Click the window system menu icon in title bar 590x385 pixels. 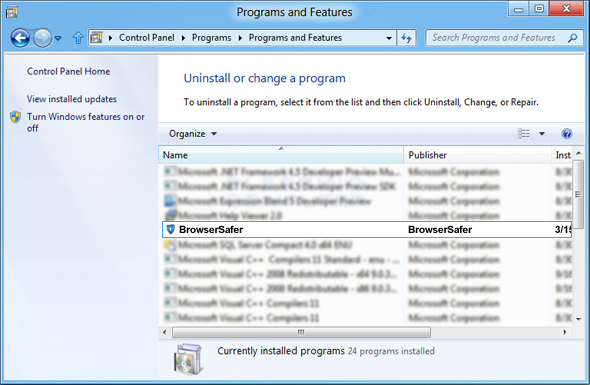12,12
